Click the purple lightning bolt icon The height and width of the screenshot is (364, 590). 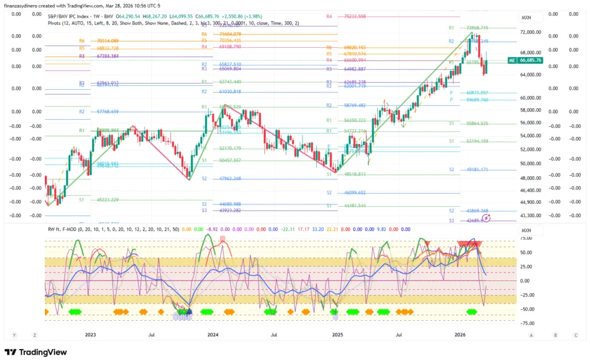point(487,218)
